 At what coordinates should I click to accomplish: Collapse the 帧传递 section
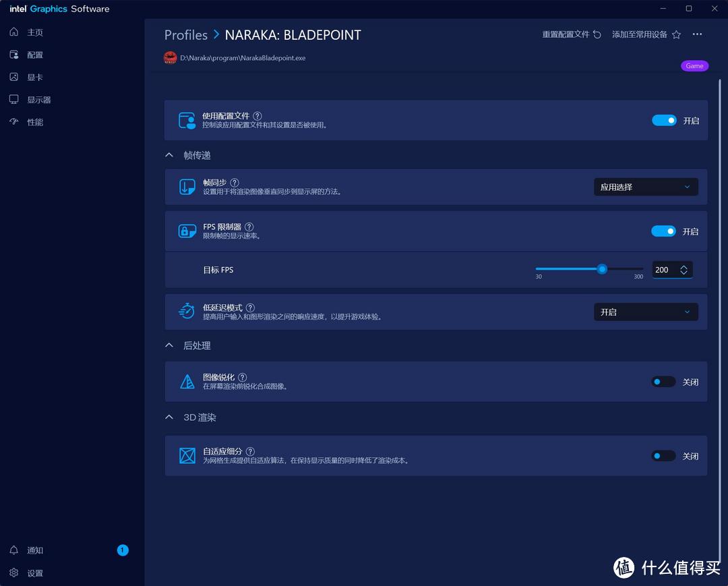coord(169,155)
